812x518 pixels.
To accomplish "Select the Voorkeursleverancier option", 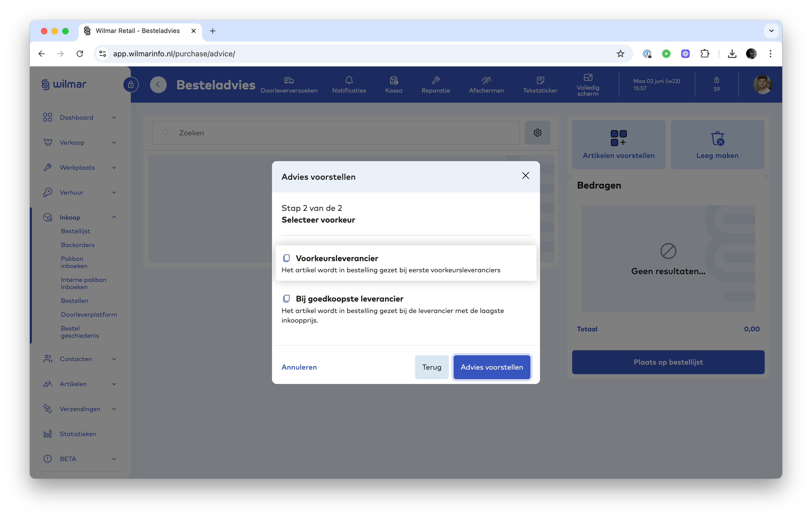I will pos(406,263).
